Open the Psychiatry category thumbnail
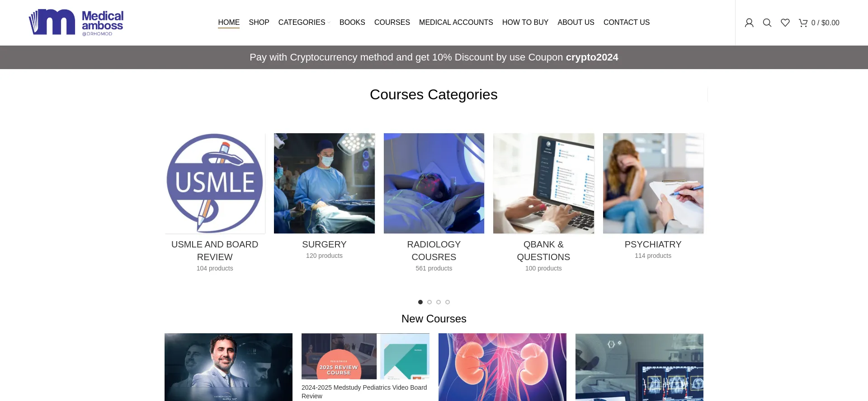 point(653,183)
